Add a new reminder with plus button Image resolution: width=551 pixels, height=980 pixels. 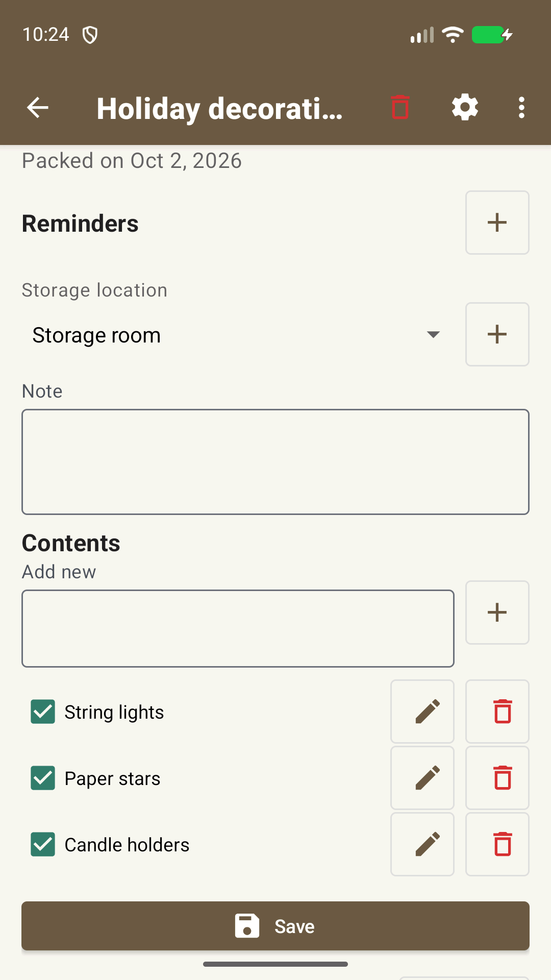[x=497, y=223]
